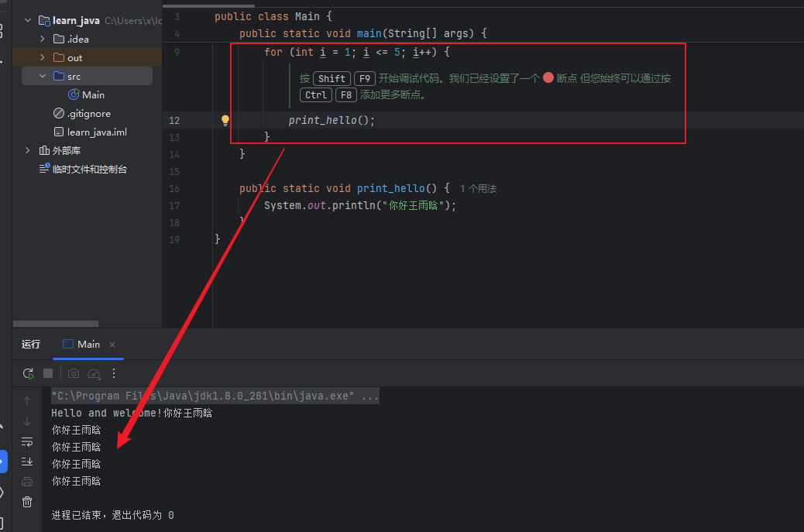Select .gitignore in project tree
Image resolution: width=804 pixels, height=532 pixels.
(89, 114)
